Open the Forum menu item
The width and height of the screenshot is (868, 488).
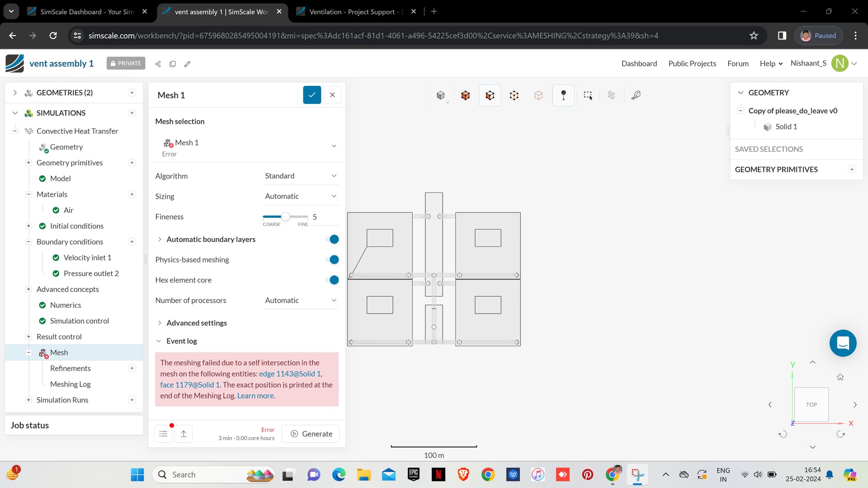(738, 63)
